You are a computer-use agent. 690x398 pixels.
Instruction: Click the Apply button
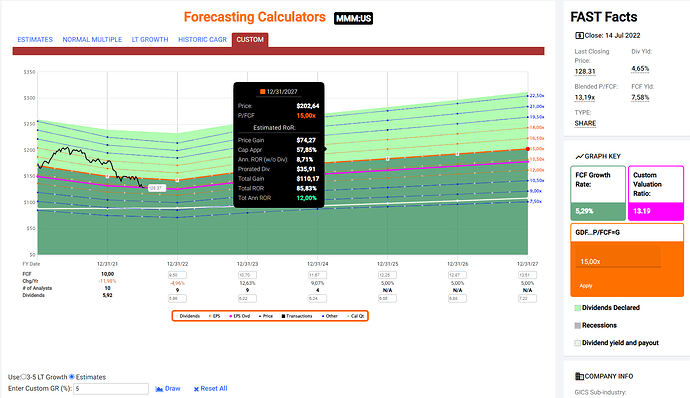(586, 286)
